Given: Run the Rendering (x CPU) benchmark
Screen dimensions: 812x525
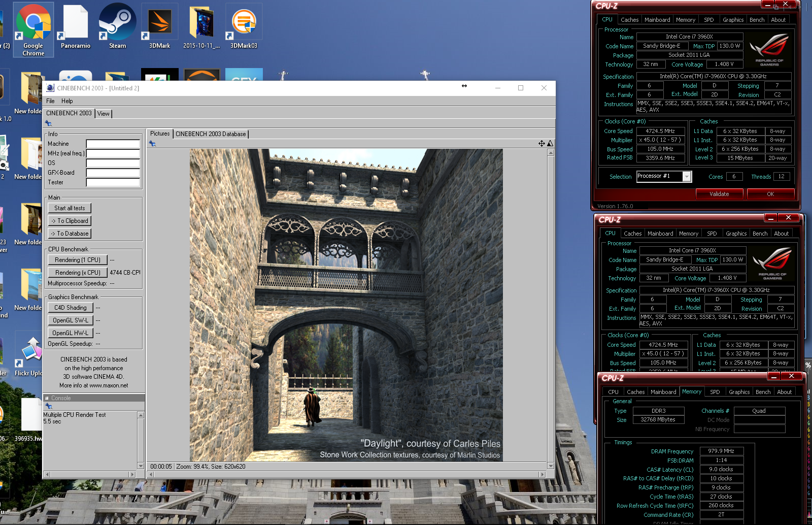Looking at the screenshot, I should tap(78, 273).
